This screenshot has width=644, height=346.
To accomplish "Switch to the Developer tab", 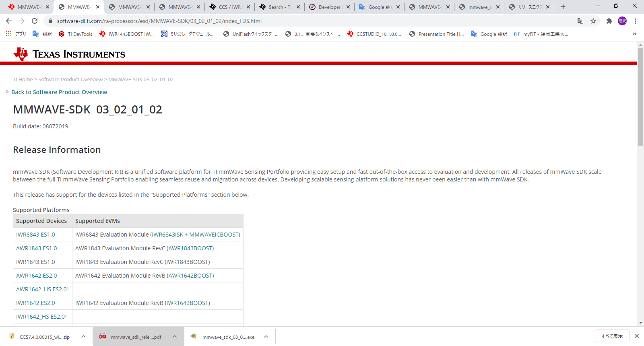I will [330, 7].
